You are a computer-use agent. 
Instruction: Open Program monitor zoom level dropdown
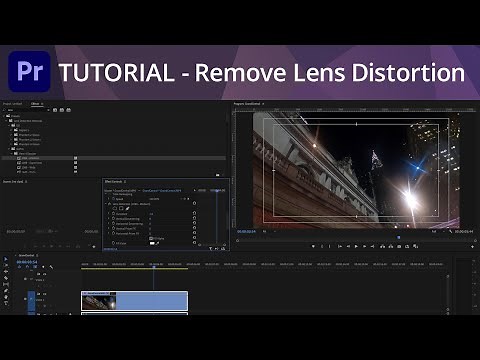tap(269, 231)
